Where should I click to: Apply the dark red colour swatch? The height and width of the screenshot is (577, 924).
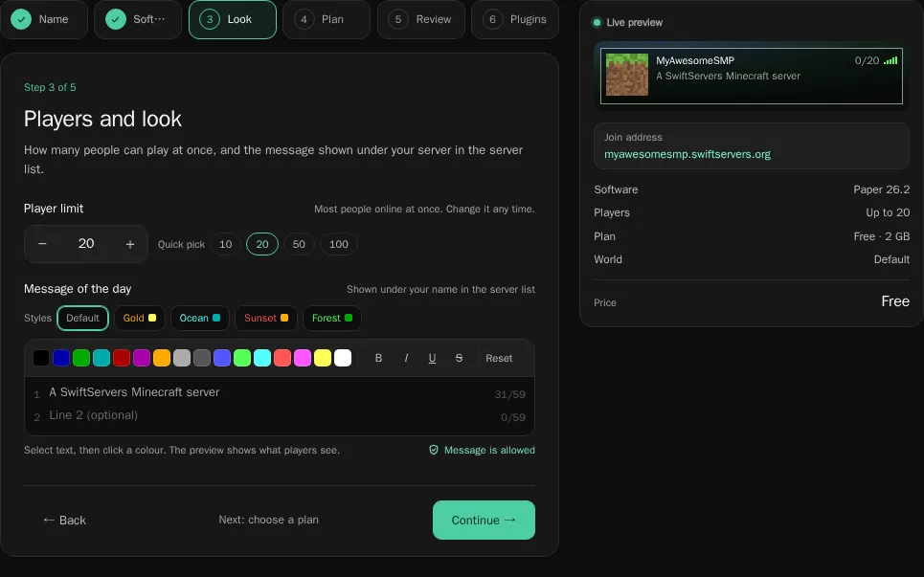point(122,358)
